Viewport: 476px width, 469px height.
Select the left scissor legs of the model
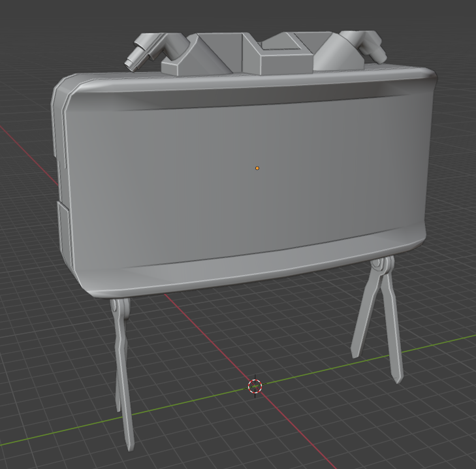click(122, 373)
